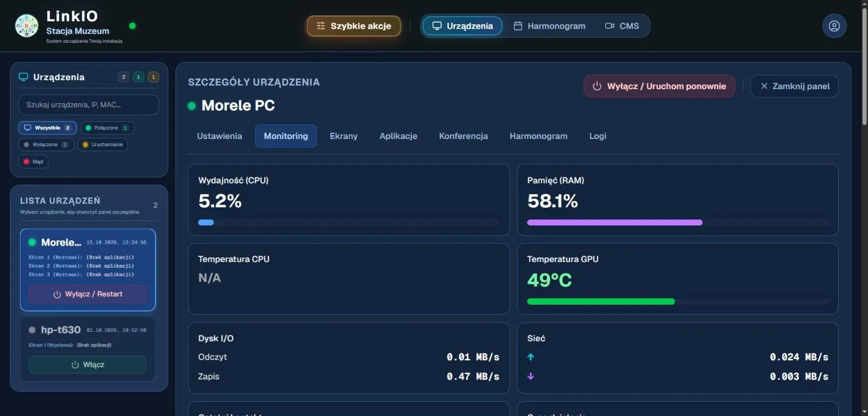868x416 pixels.
Task: Filter devices by Wszystkie
Action: [48, 128]
